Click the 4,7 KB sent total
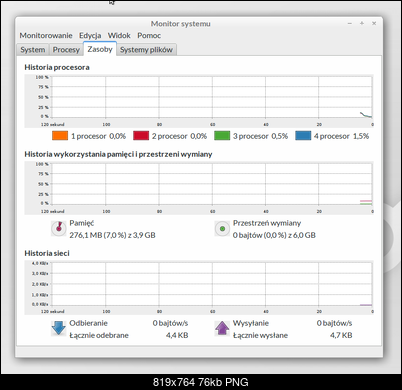 341,335
